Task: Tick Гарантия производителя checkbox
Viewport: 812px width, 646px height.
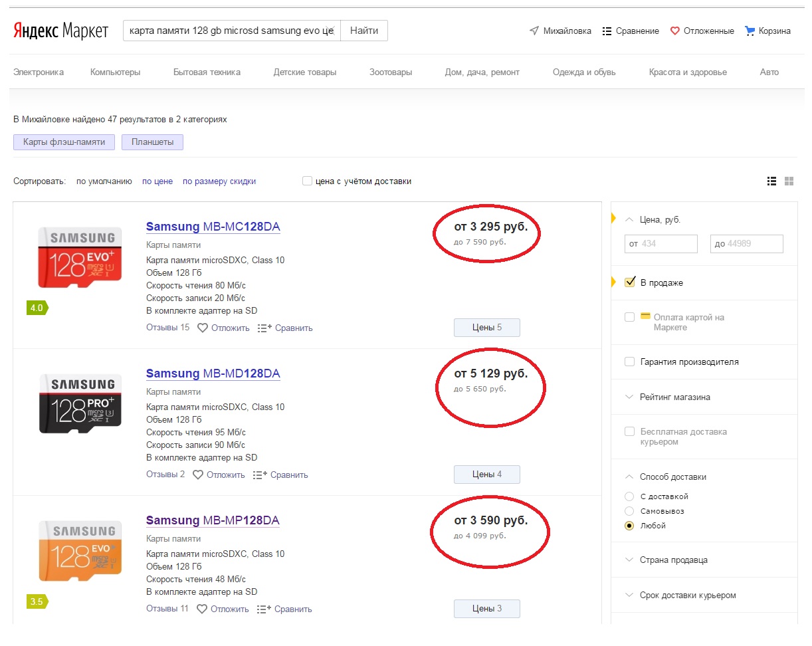Action: point(630,362)
